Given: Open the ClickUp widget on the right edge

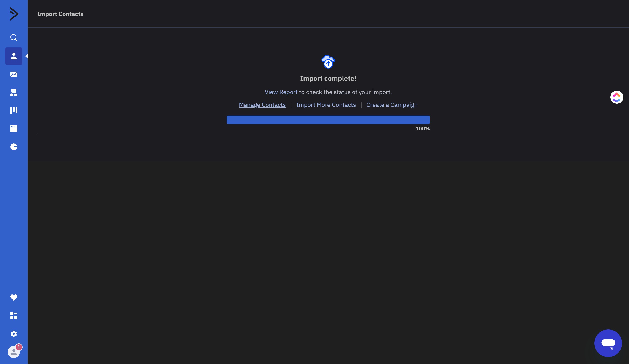Looking at the screenshot, I should 616,97.
